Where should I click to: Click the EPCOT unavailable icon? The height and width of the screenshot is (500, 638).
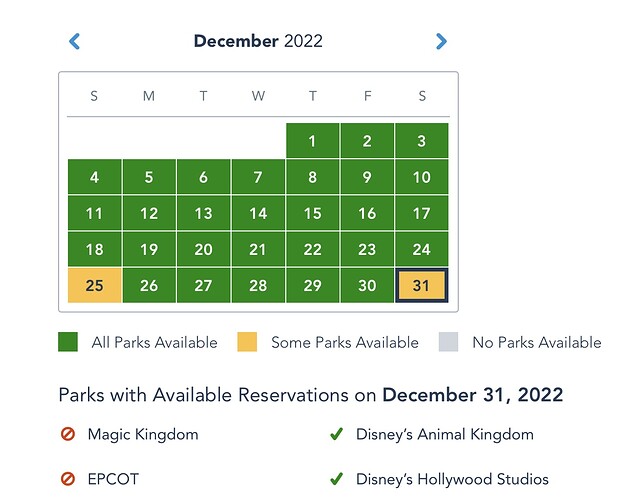tap(68, 479)
